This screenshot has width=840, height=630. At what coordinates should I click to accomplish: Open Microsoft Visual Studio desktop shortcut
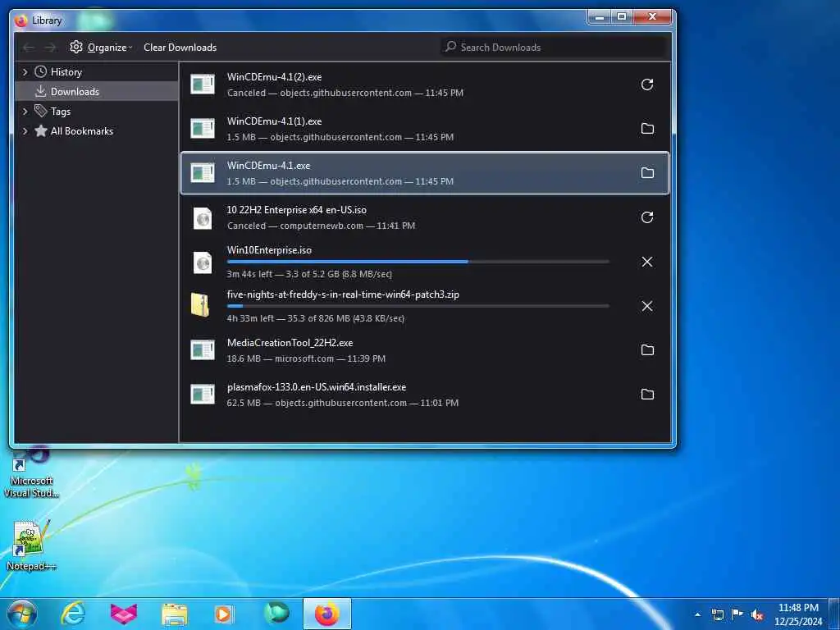[32, 473]
